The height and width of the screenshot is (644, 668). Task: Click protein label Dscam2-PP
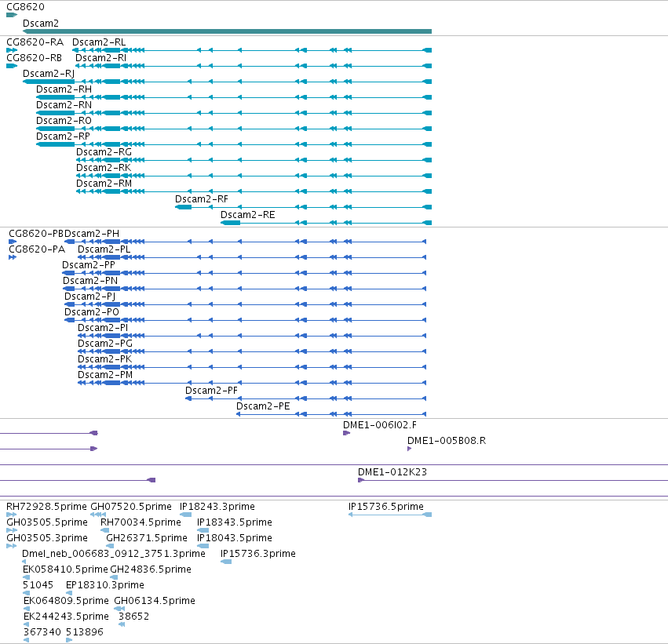(89, 265)
